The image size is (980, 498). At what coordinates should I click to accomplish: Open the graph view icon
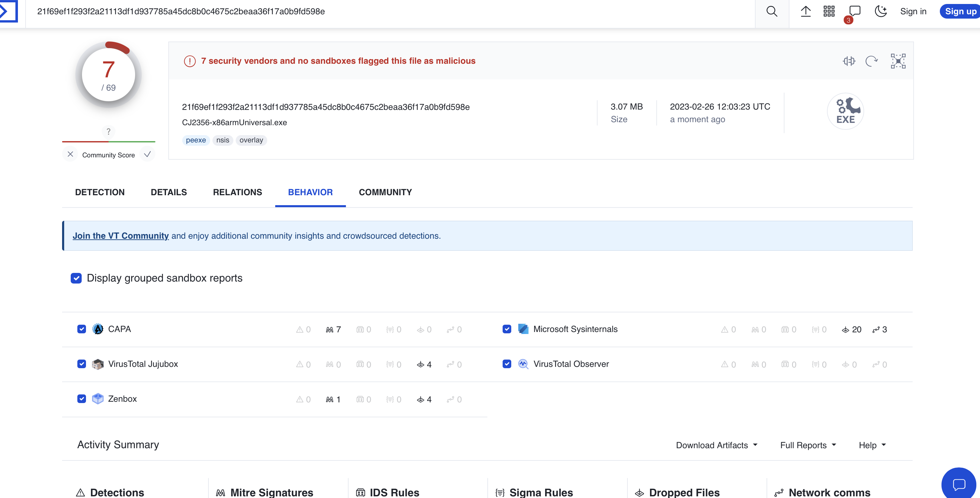[x=898, y=61]
